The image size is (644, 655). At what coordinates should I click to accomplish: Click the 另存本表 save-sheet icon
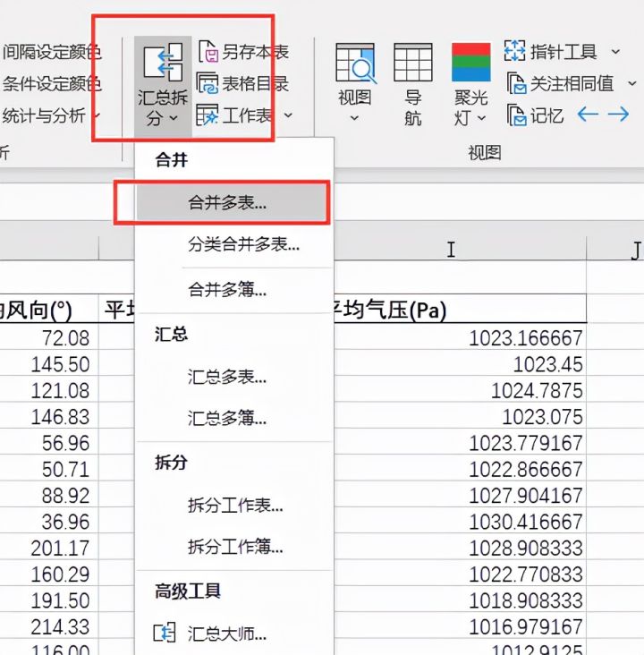click(208, 52)
